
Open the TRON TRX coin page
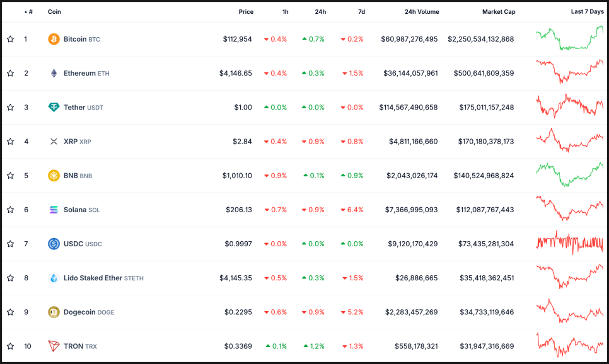pos(80,346)
